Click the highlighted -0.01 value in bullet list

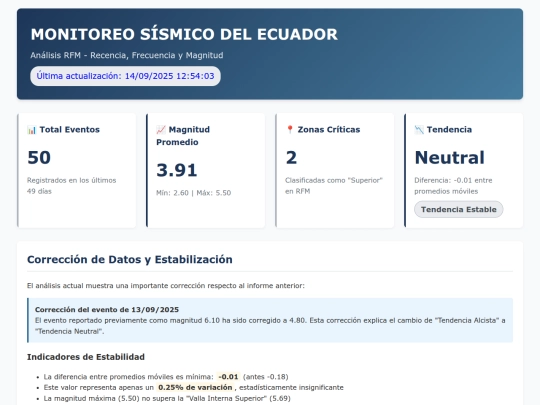228,377
